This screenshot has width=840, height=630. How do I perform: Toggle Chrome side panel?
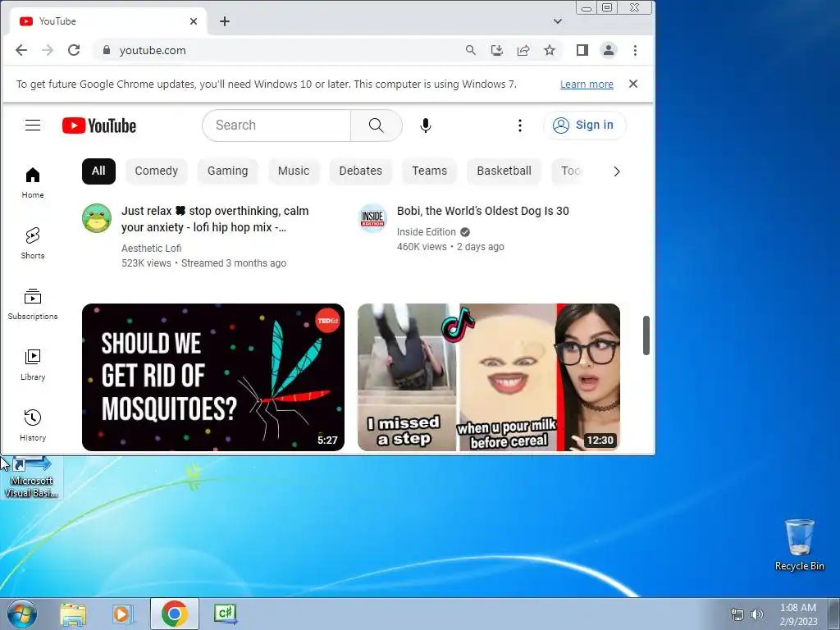click(x=582, y=50)
